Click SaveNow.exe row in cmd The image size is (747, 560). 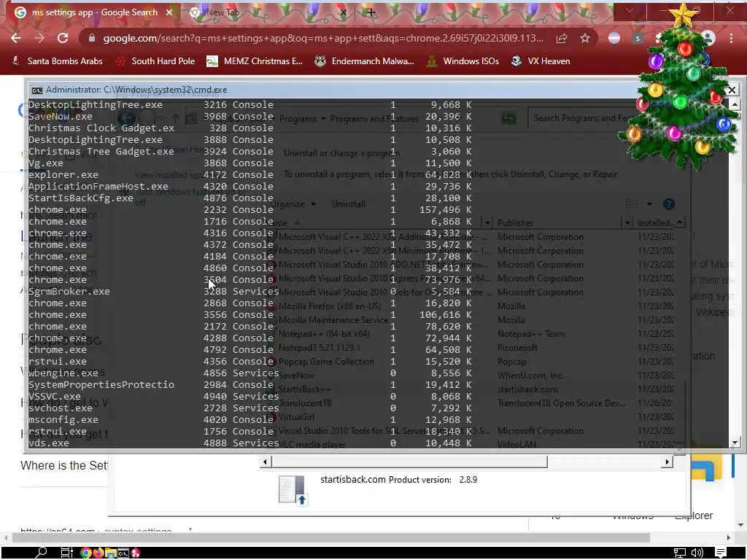[x=250, y=117]
